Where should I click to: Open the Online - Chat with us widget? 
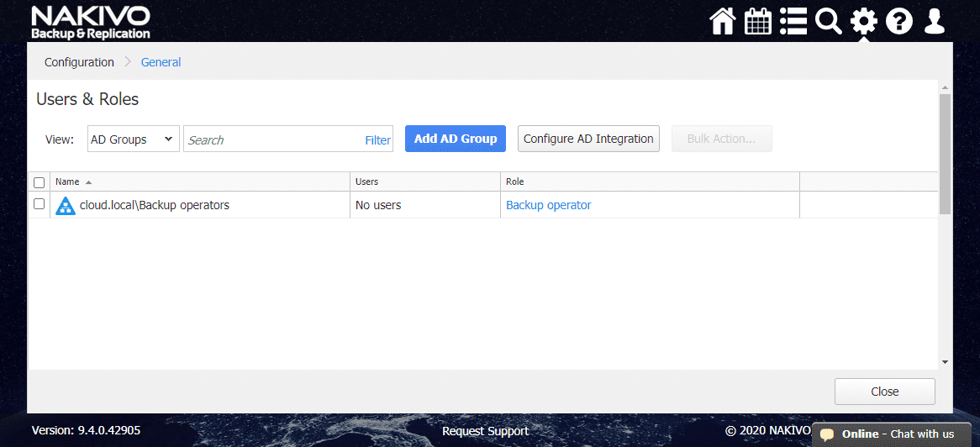pyautogui.click(x=891, y=434)
